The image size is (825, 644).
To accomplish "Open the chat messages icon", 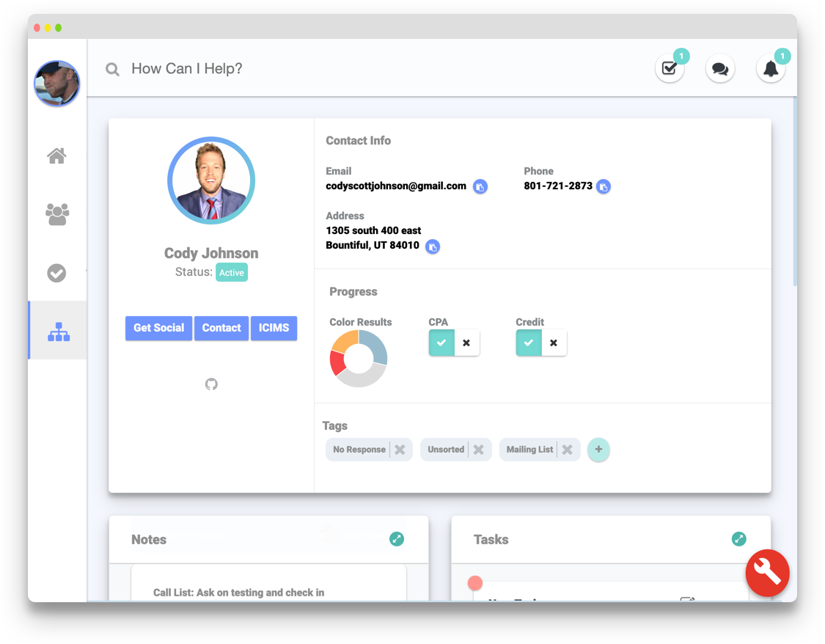I will [720, 68].
